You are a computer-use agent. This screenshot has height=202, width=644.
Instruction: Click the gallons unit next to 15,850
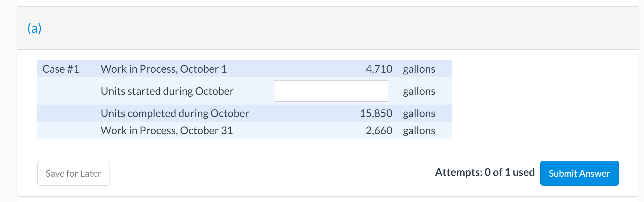[419, 113]
